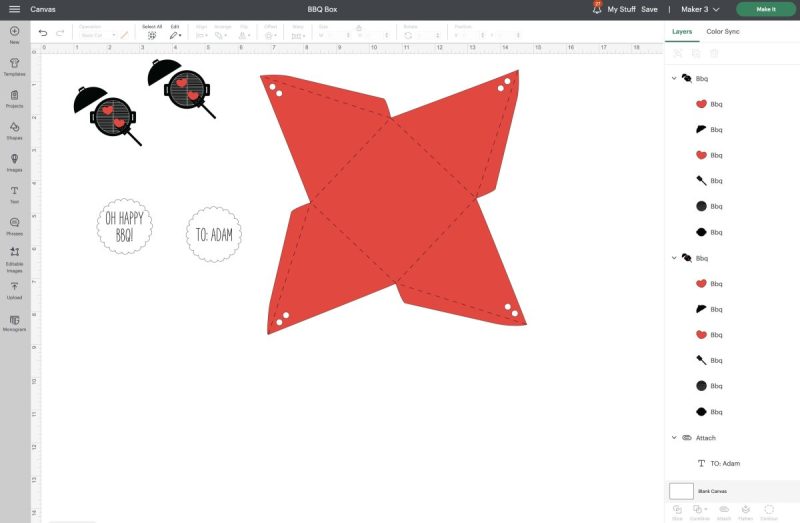
Task: Redo the last action
Action: tap(60, 33)
